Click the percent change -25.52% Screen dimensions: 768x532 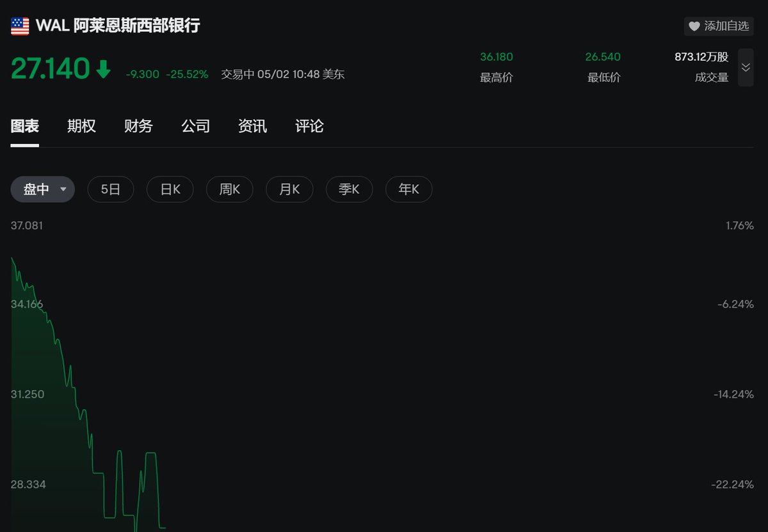point(188,74)
